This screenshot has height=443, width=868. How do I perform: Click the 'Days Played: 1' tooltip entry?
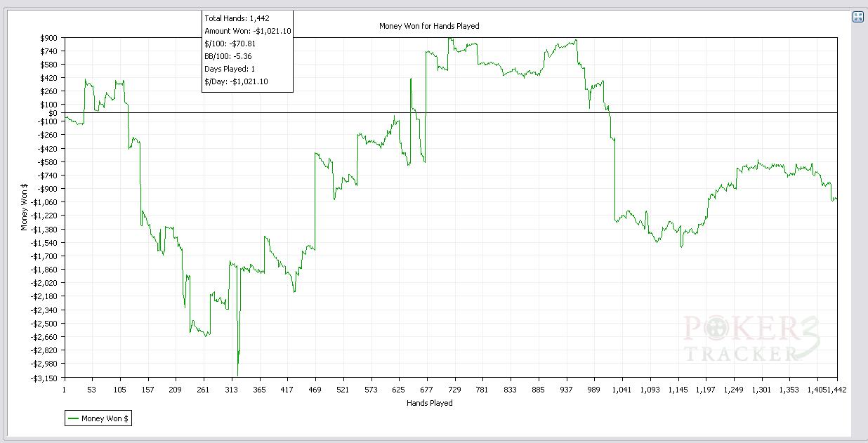point(230,69)
